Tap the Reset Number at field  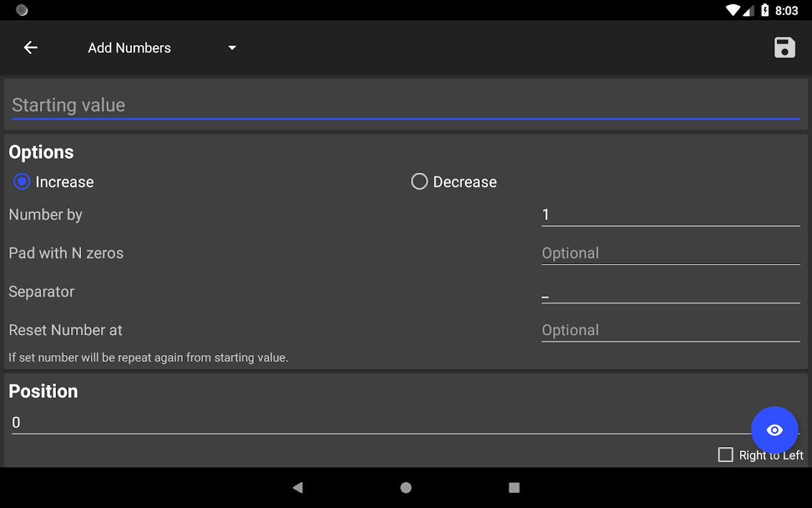coord(670,330)
